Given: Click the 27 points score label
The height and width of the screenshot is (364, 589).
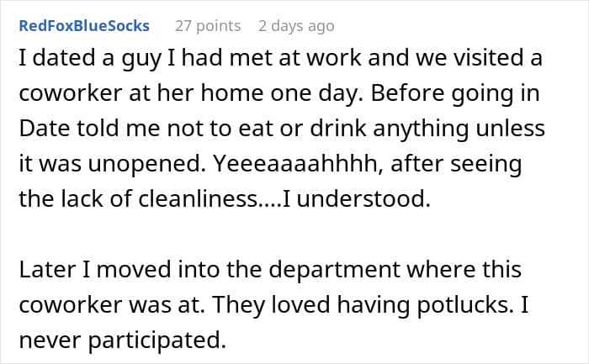Looking at the screenshot, I should coord(208,26).
